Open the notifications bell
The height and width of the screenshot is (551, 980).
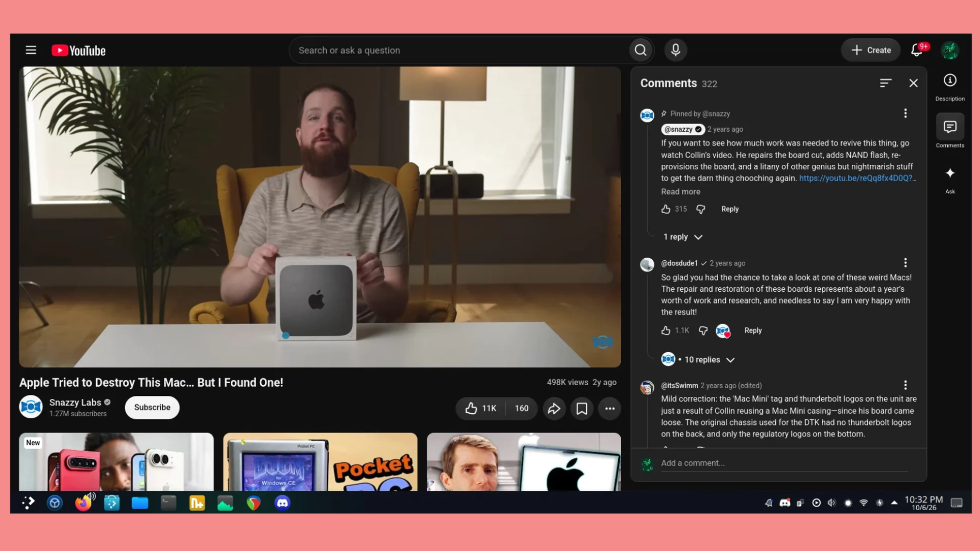click(x=917, y=50)
